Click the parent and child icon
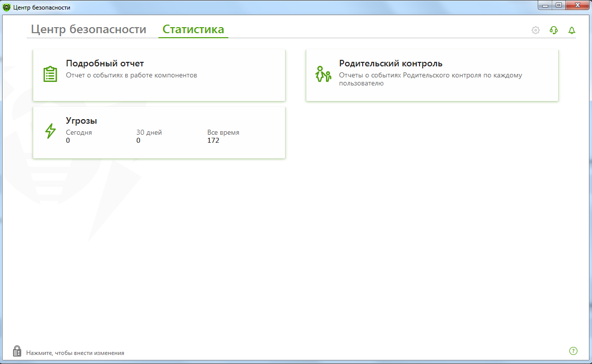The height and width of the screenshot is (364, 592). [x=323, y=74]
